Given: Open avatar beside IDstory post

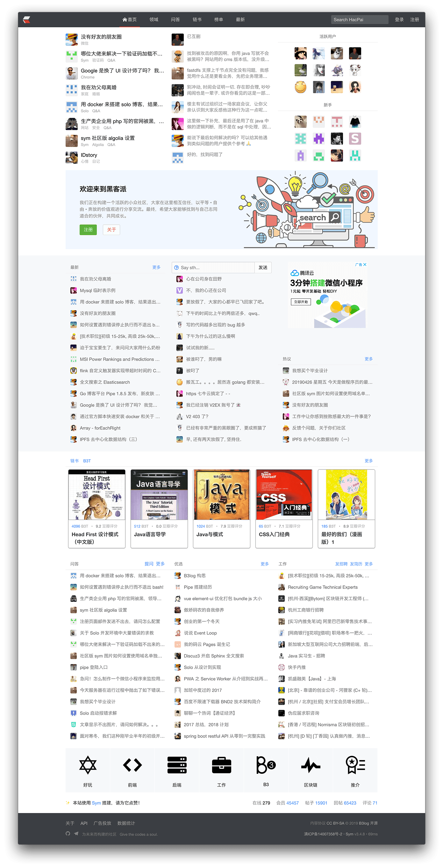Looking at the screenshot, I should click(71, 158).
